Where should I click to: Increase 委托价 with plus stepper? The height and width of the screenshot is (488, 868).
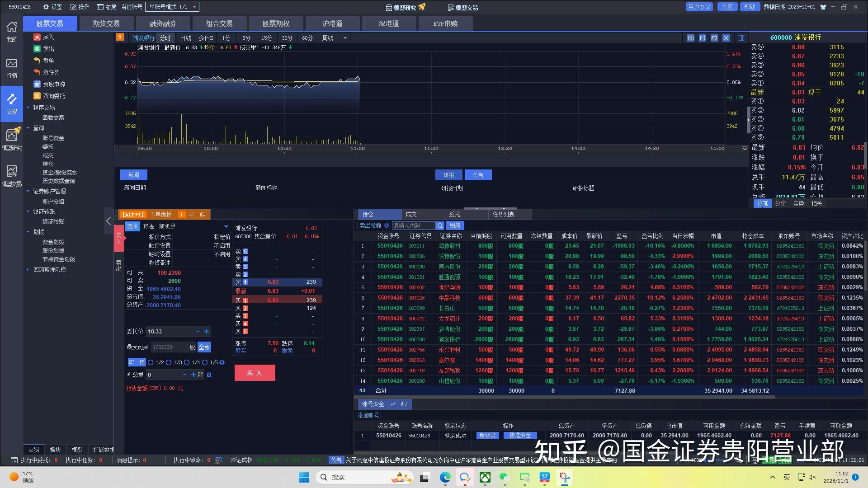click(x=207, y=331)
